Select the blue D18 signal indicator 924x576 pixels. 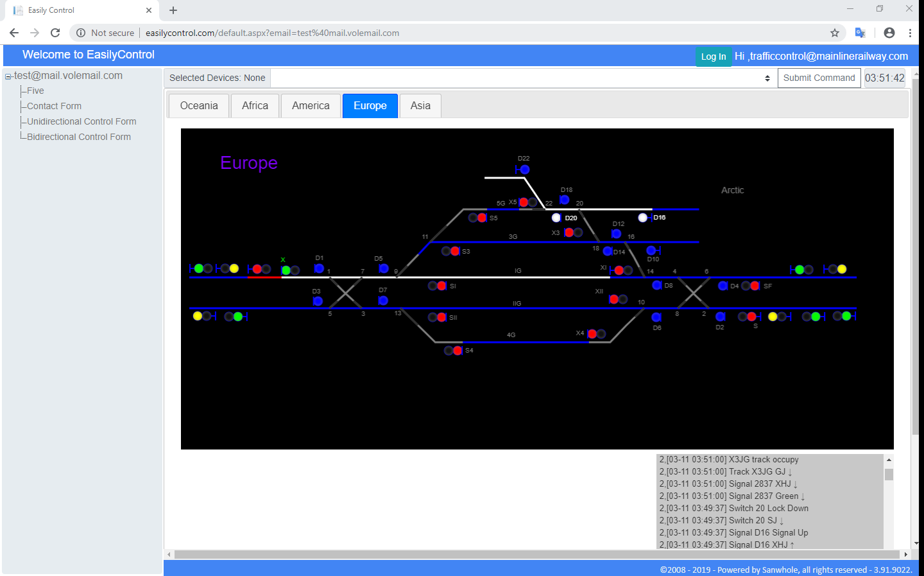click(x=564, y=200)
